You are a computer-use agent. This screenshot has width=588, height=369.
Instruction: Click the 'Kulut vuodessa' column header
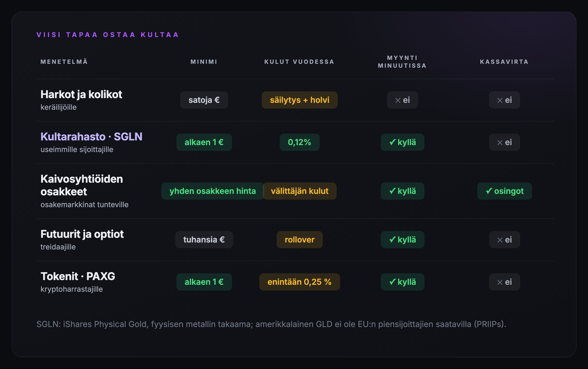click(299, 62)
